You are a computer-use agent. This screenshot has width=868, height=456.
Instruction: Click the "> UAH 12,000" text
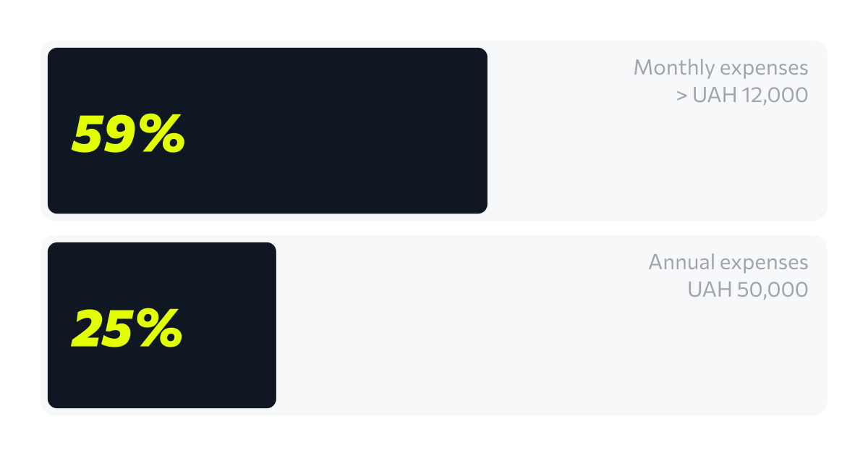pyautogui.click(x=741, y=96)
